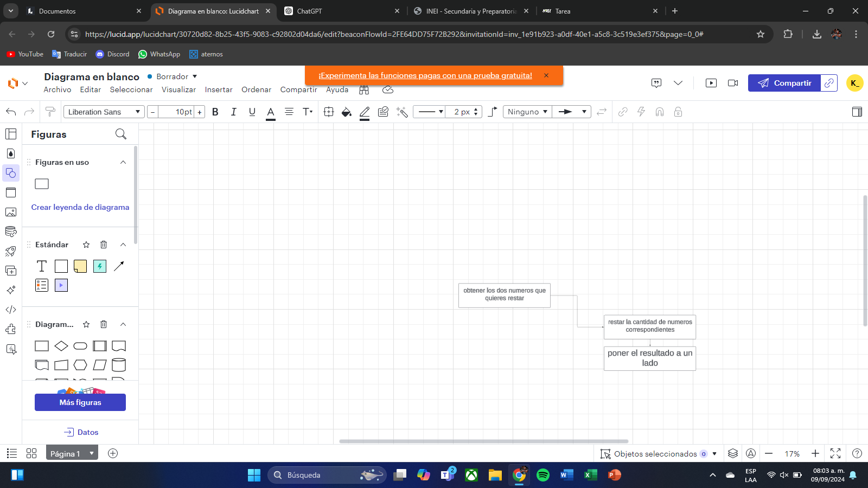
Task: Select the fill color paint bucket
Action: point(346,112)
